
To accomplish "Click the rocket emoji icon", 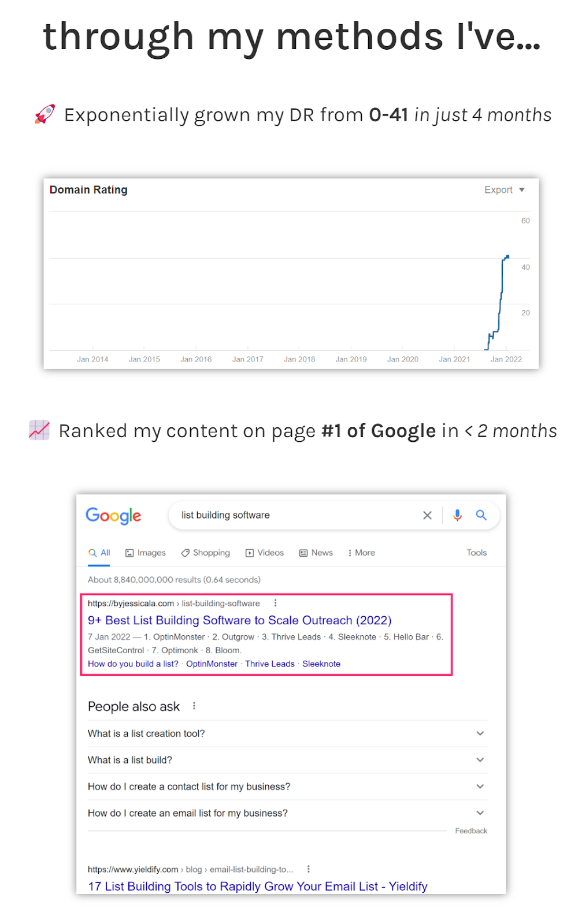I will [x=45, y=114].
